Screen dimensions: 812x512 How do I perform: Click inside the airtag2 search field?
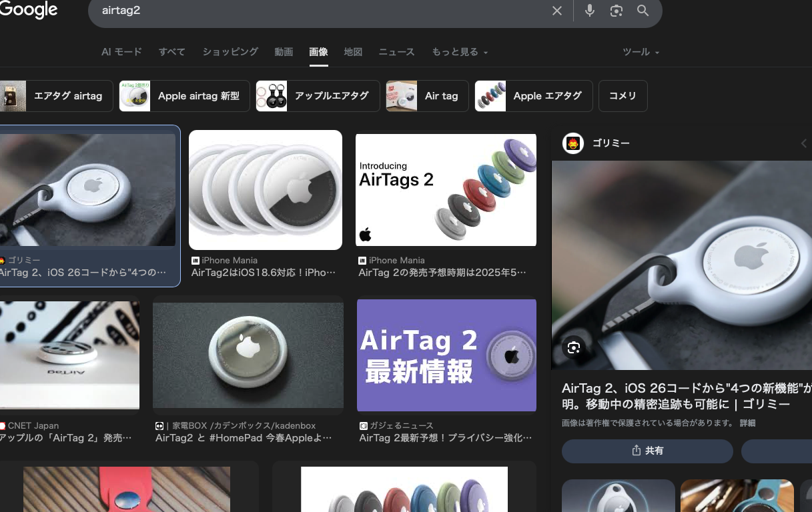320,11
